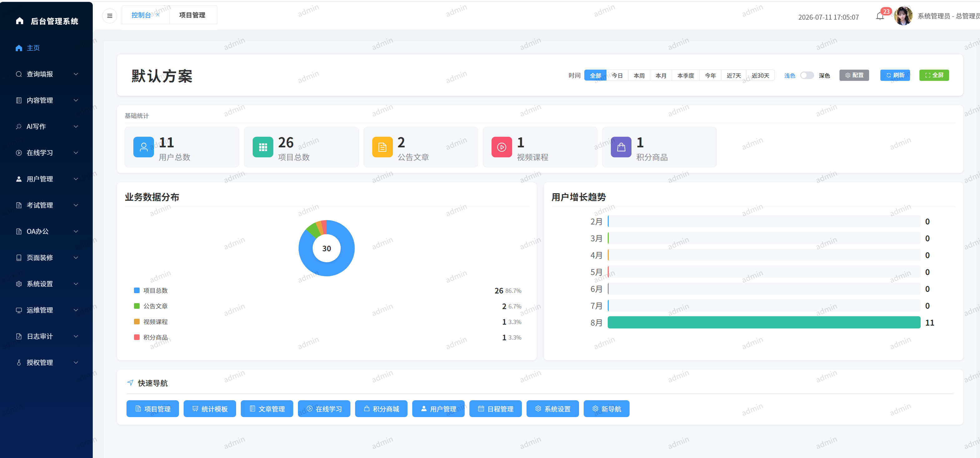Screen dimensions: 980x458
Task: Click the 运维管理 monitor icon in sidebar
Action: [x=19, y=310]
